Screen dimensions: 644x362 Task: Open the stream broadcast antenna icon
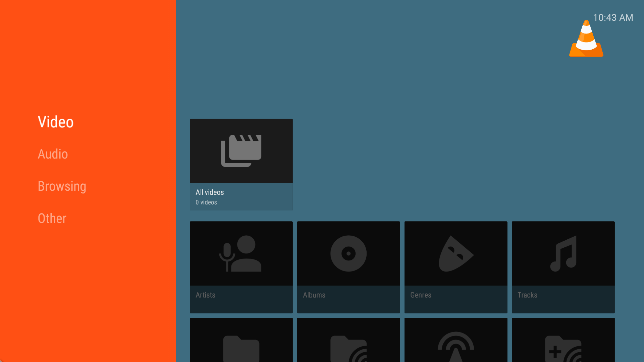pyautogui.click(x=456, y=347)
